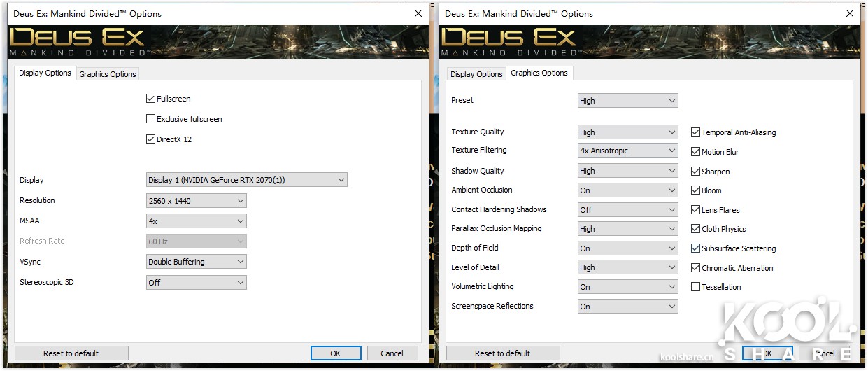
Task: Switch to Graphics Options tab in left window
Action: pyautogui.click(x=108, y=74)
